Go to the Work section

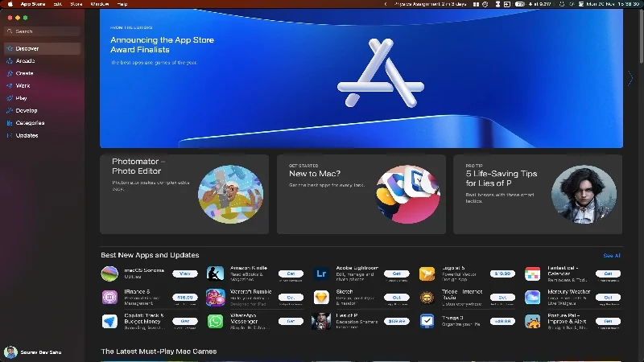point(43,86)
